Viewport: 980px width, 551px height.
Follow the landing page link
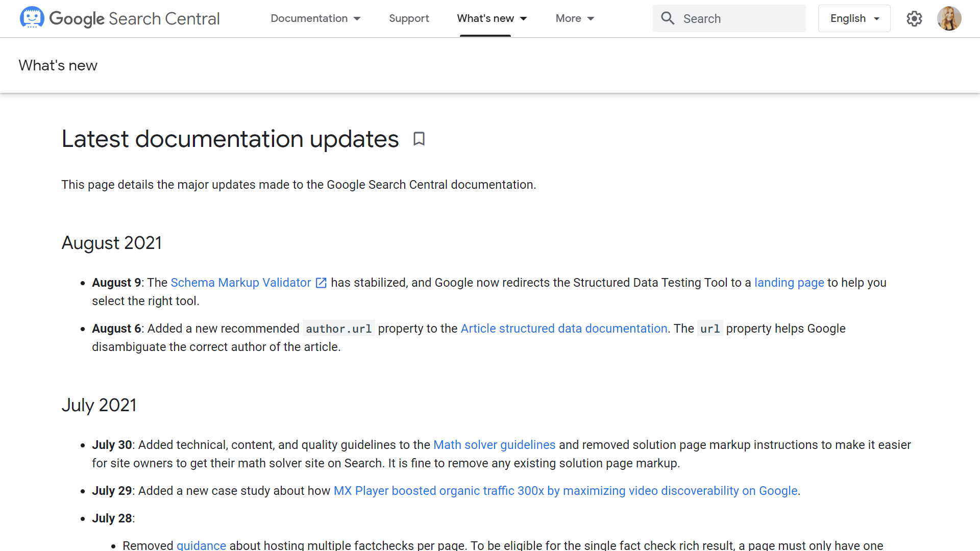tap(789, 283)
